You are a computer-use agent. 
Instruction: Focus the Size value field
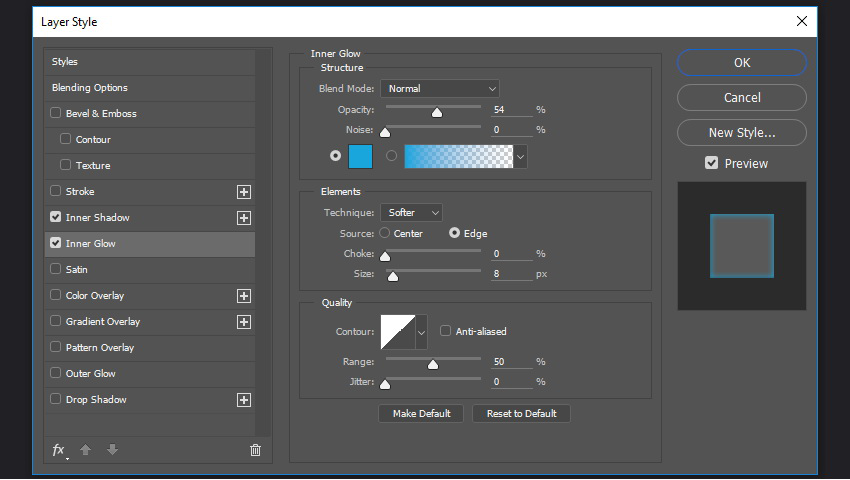(512, 274)
